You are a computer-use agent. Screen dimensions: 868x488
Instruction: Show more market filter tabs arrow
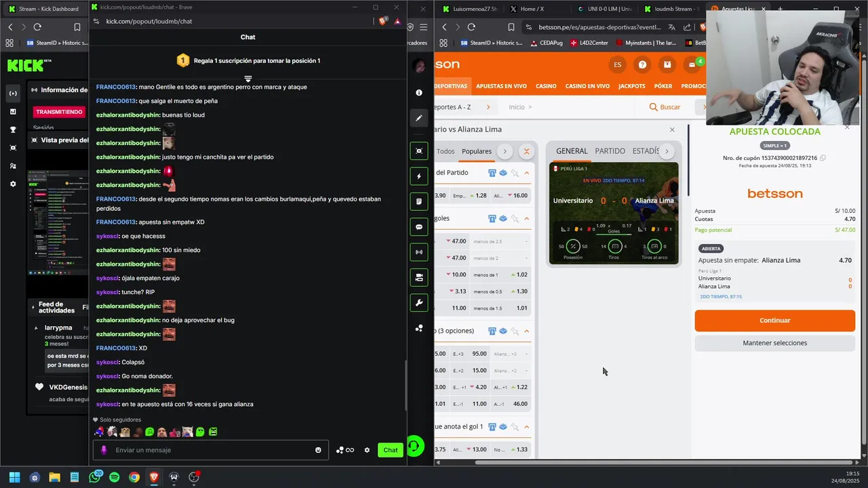point(504,151)
